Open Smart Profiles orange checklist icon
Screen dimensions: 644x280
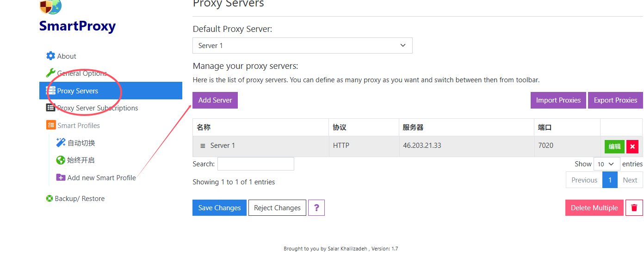click(51, 125)
